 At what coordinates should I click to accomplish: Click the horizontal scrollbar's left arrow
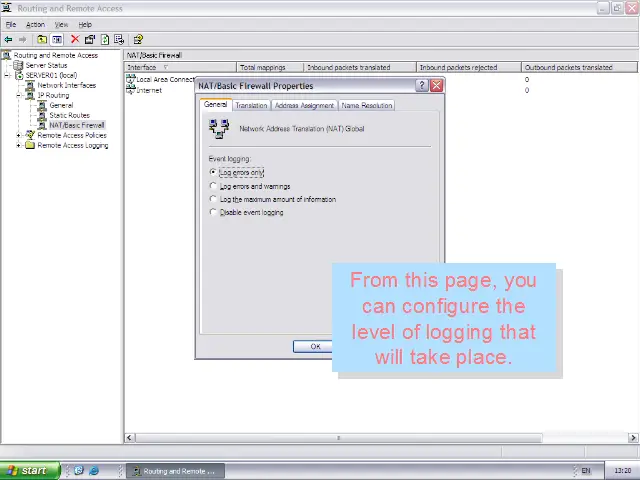129,438
